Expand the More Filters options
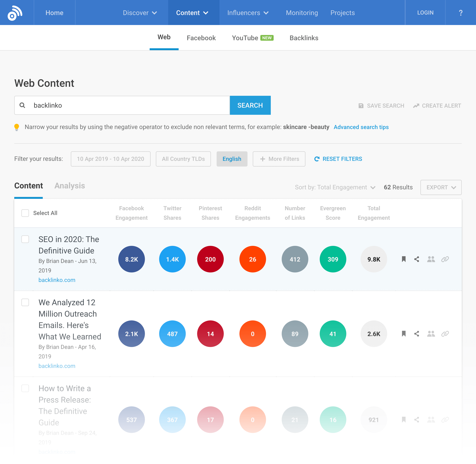The image size is (476, 464). 279,159
